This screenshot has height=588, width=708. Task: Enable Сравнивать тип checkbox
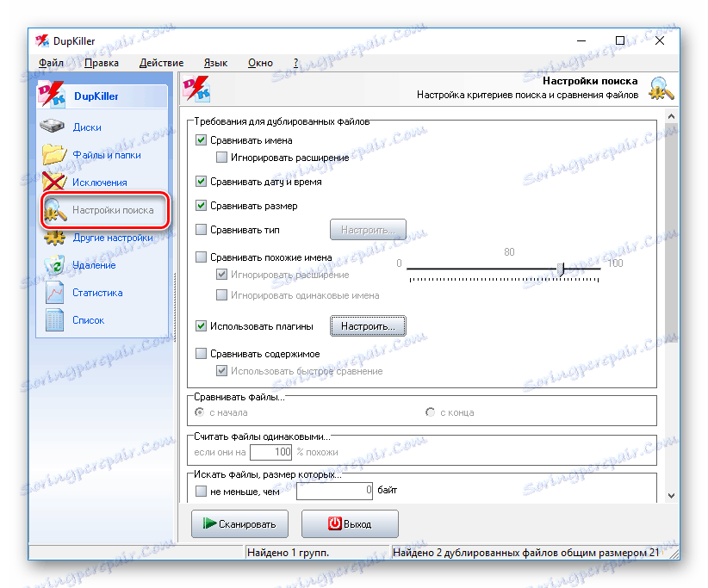201,229
